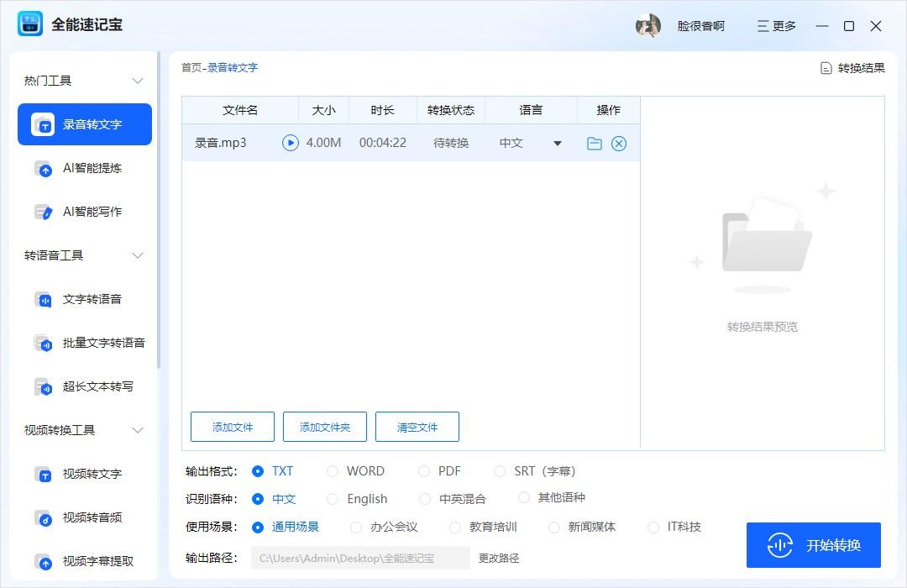The width and height of the screenshot is (907, 588).
Task: Open the 更多 menu
Action: pos(777,25)
